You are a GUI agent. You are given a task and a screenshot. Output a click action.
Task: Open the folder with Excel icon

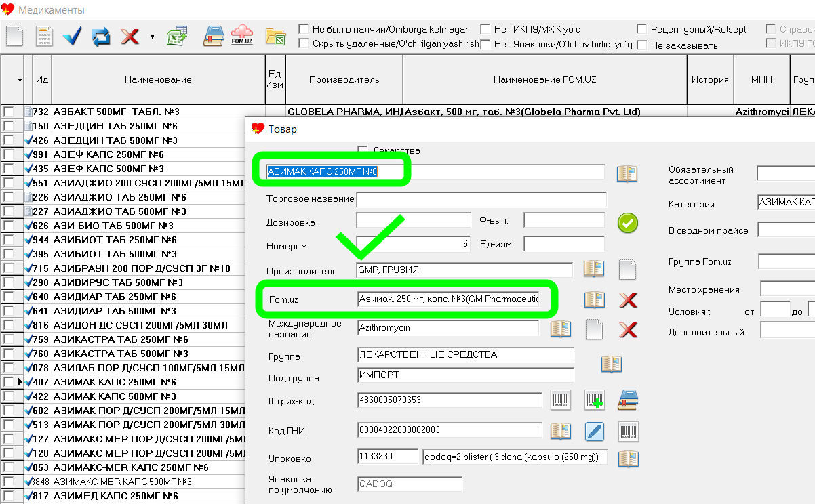click(x=275, y=36)
